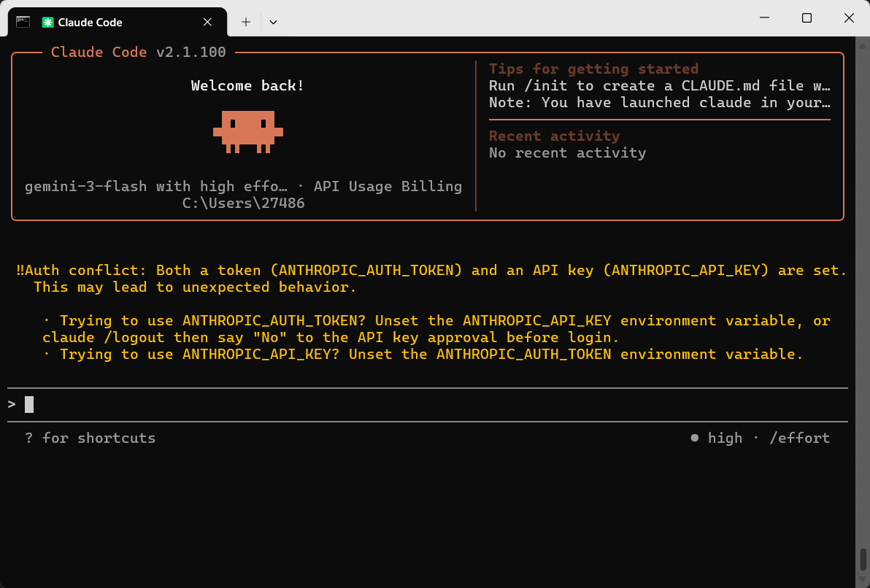870x588 pixels.
Task: Close the terminal window
Action: point(849,18)
